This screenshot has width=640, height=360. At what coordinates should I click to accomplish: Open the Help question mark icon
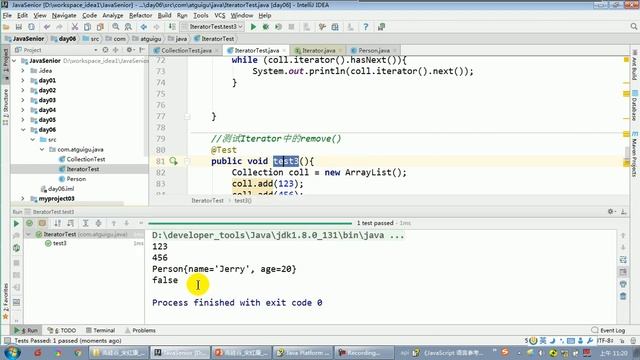pos(366,27)
